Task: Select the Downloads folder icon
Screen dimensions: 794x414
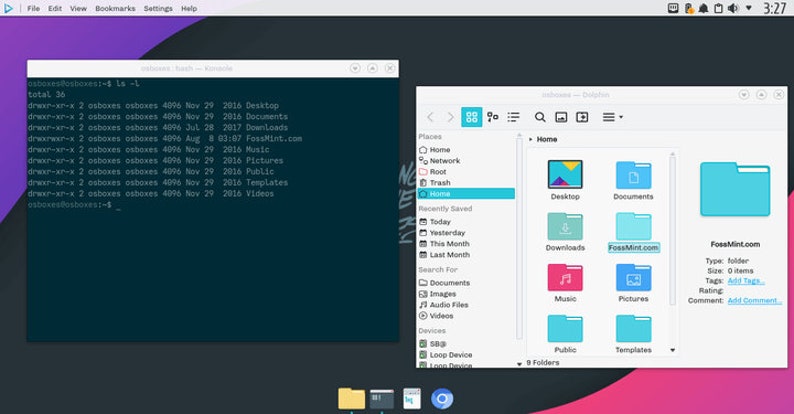Action: point(565,226)
